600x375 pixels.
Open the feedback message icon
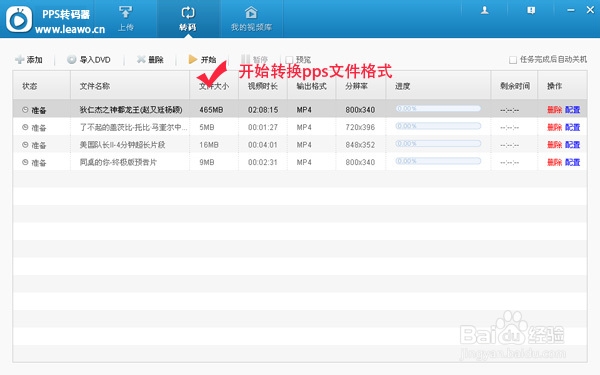click(531, 10)
